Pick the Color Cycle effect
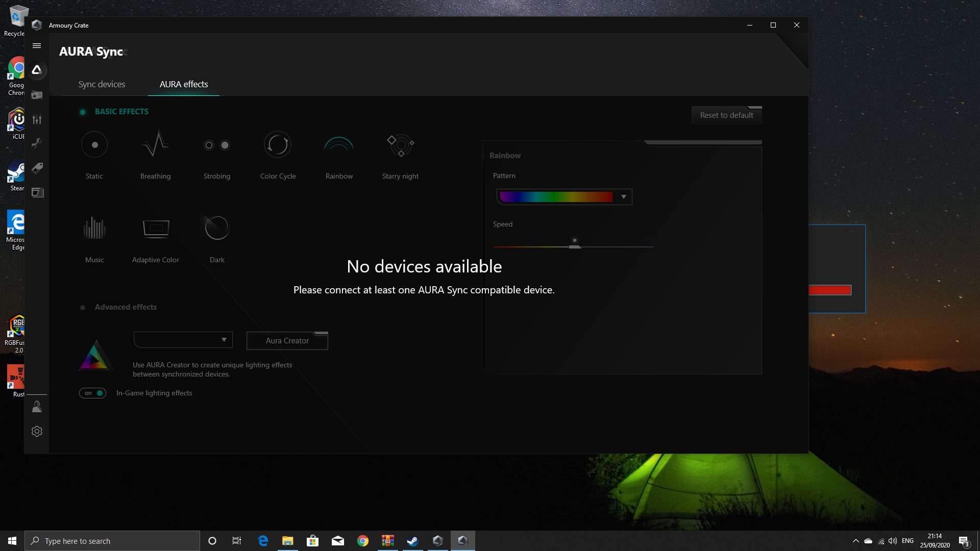The width and height of the screenshot is (980, 551). [278, 145]
